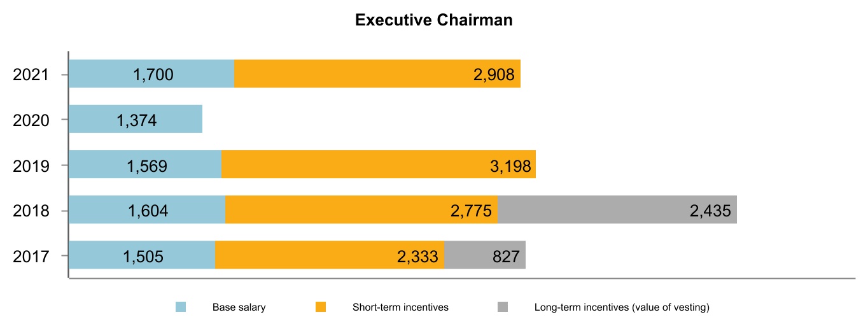This screenshot has height=331, width=868.
Task: Click the orange Short-term incentives legend swatch
Action: pos(321,307)
